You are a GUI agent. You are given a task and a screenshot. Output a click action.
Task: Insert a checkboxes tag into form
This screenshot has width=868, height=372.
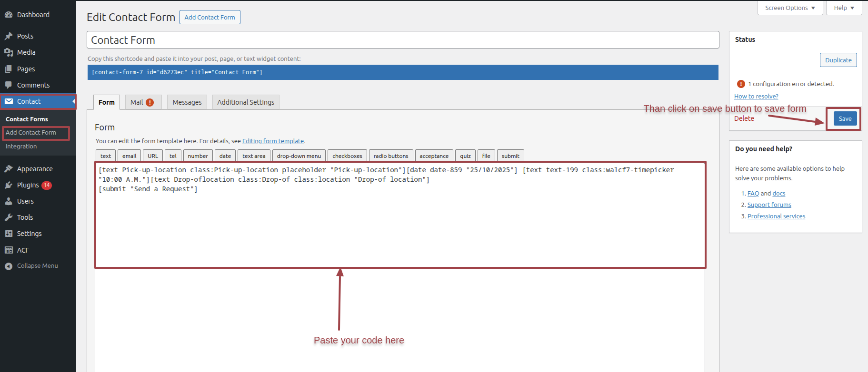pos(347,156)
